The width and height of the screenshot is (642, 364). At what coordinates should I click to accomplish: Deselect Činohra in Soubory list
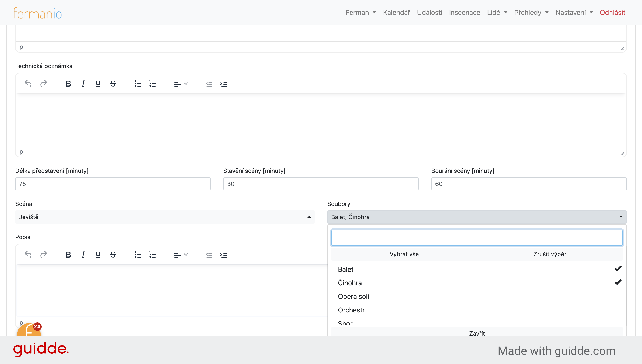pos(477,283)
